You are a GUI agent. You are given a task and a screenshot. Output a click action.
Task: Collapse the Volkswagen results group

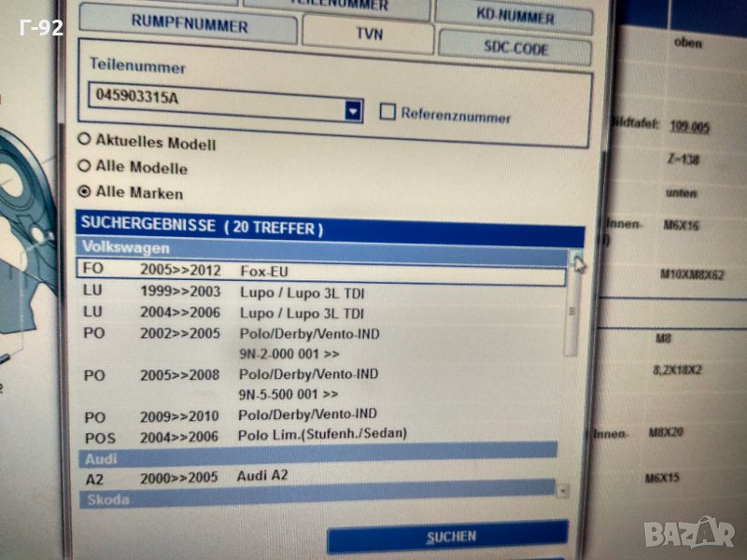pos(317,249)
